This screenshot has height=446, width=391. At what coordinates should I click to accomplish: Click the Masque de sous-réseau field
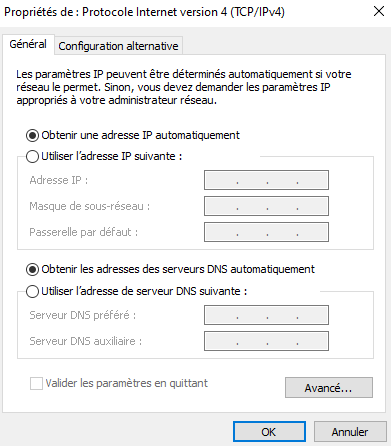[x=266, y=206]
